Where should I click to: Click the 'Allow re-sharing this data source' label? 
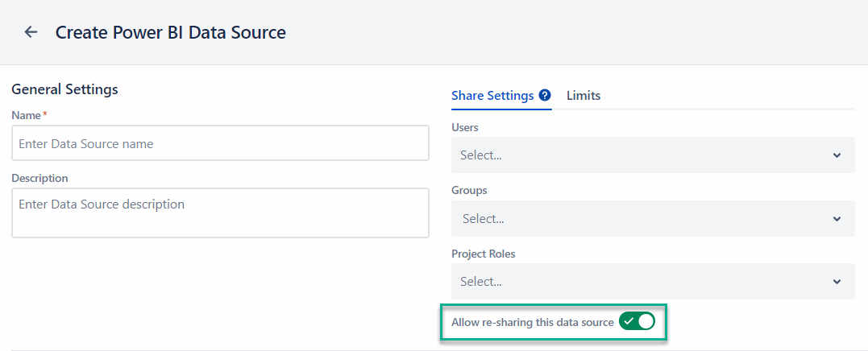pos(532,322)
